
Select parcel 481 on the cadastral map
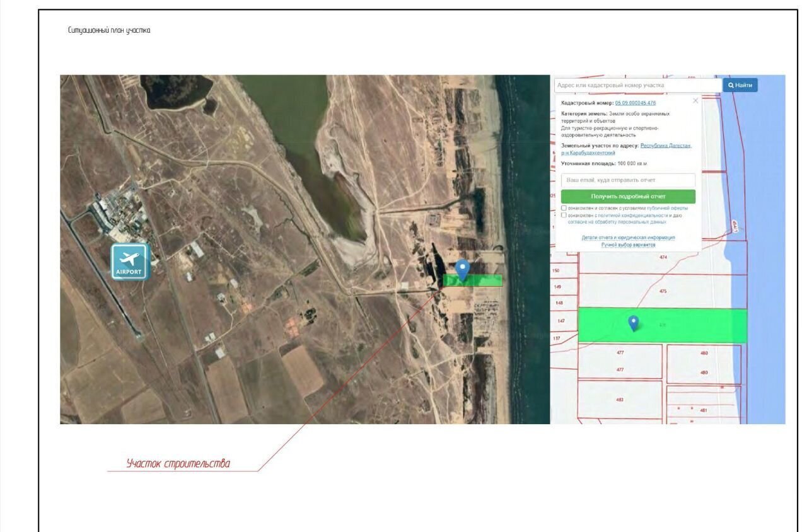(x=704, y=410)
